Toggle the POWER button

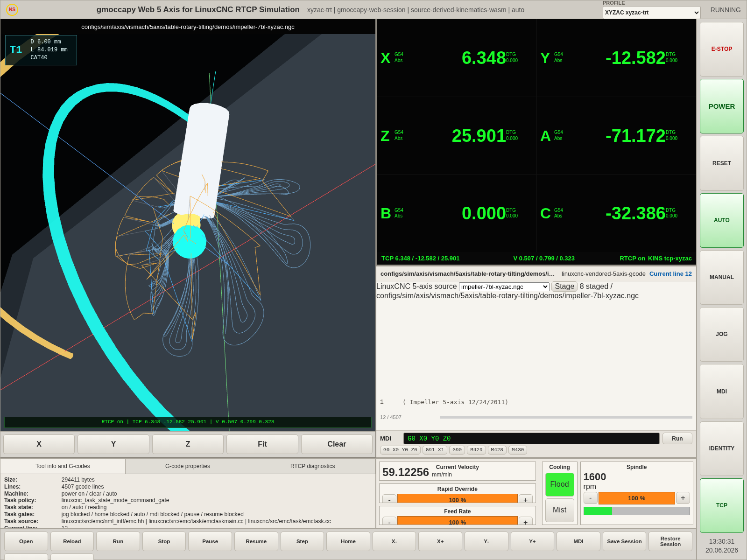coord(721,106)
